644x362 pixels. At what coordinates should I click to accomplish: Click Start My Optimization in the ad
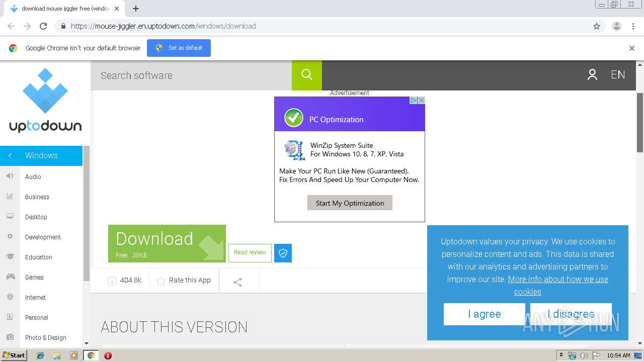(x=350, y=203)
